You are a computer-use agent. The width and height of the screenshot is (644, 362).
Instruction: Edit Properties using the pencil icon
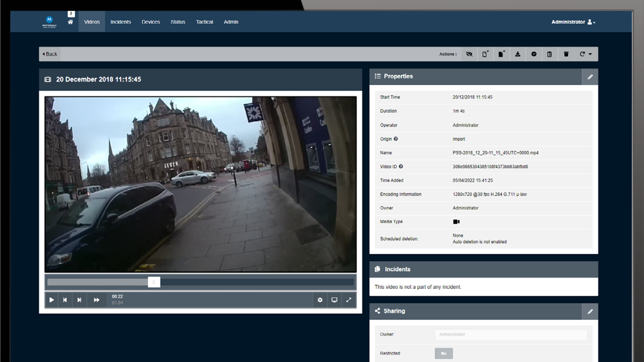[589, 77]
